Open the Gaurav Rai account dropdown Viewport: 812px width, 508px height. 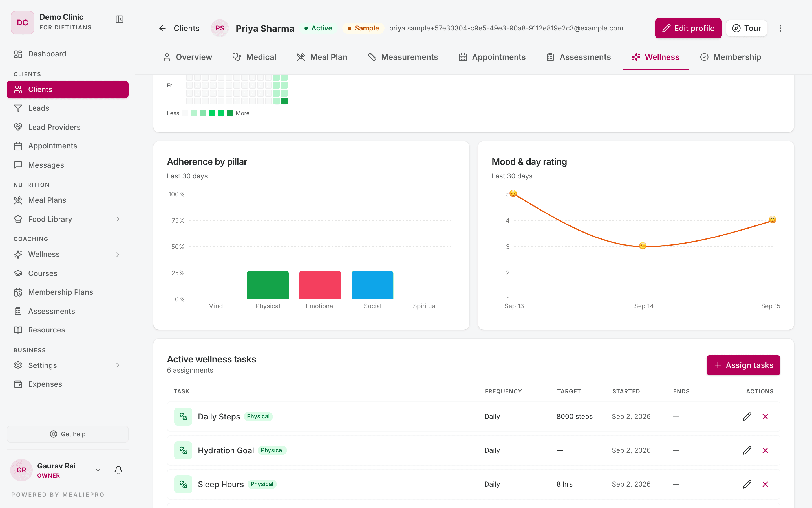[x=98, y=470]
